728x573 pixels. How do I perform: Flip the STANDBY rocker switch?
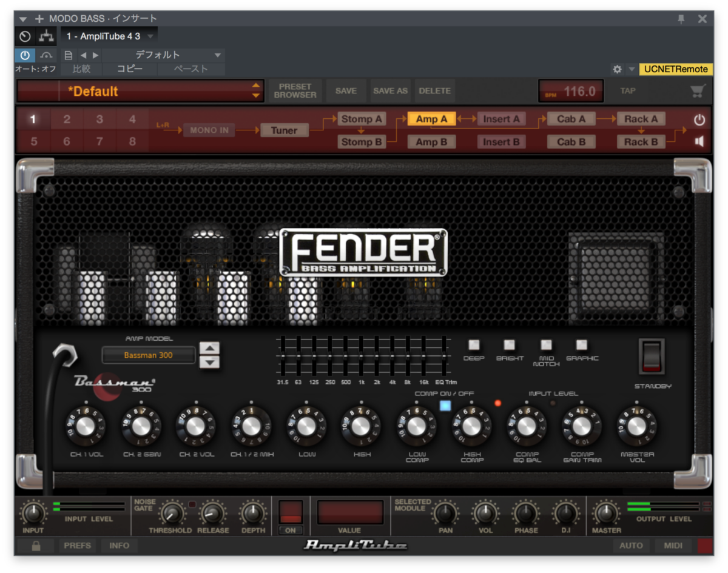pos(652,356)
